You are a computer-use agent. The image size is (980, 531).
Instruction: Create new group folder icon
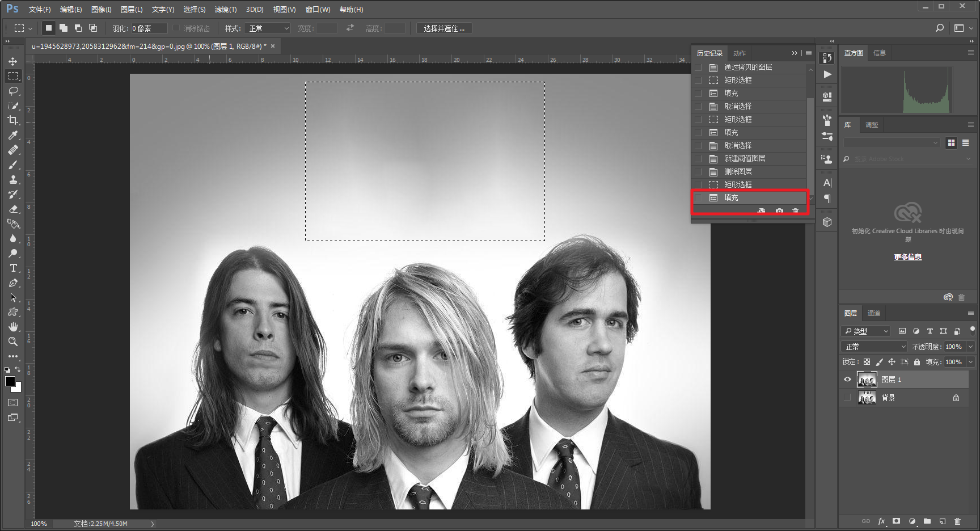point(927,521)
